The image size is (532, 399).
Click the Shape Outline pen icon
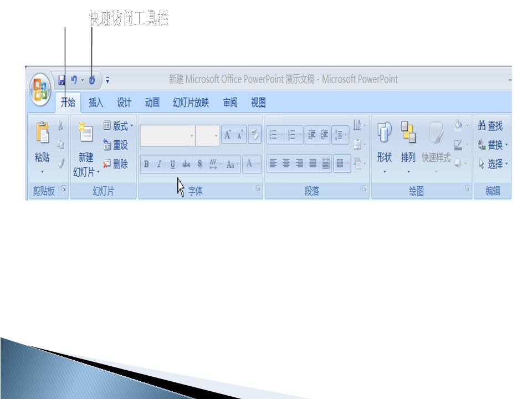[x=458, y=145]
